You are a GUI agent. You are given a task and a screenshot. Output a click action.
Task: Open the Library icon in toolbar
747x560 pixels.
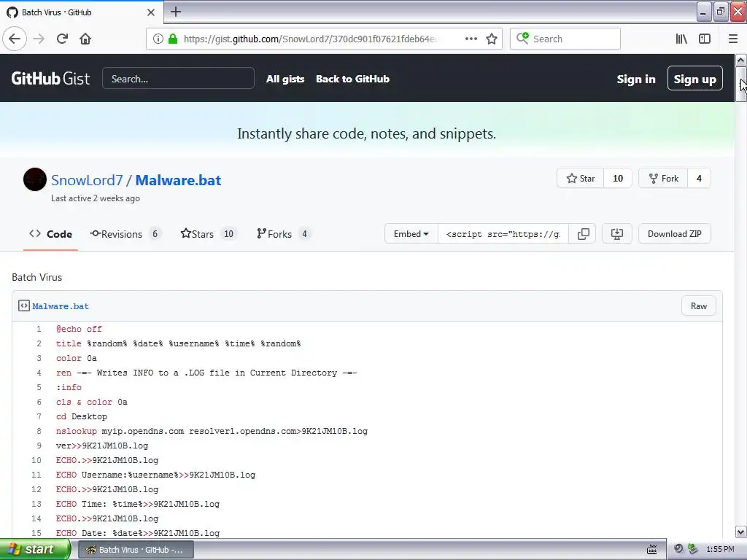(x=681, y=39)
